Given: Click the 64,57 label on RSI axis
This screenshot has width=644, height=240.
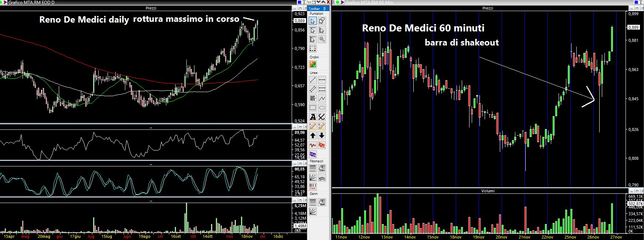Looking at the screenshot, I should 299,140.
